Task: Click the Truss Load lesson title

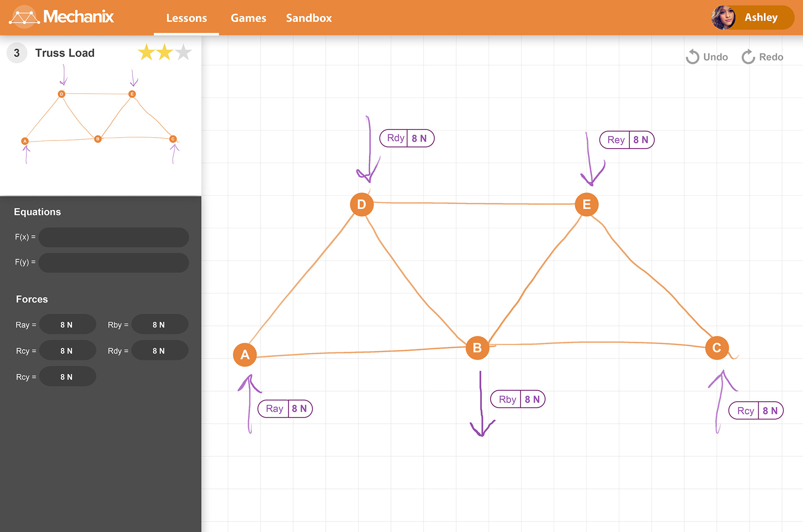Action: (x=65, y=53)
